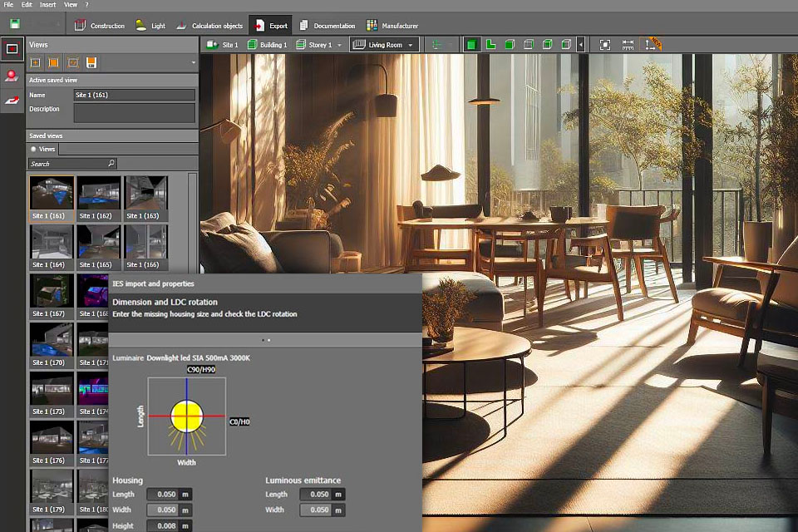Select the green front cube view icon
798x532 pixels.
coord(510,45)
